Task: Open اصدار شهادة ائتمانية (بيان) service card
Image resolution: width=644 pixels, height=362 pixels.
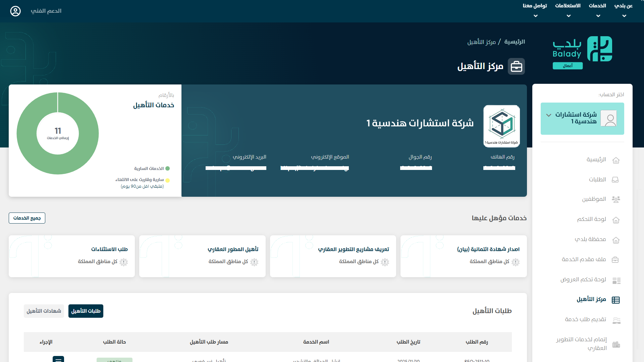Action: point(464,256)
